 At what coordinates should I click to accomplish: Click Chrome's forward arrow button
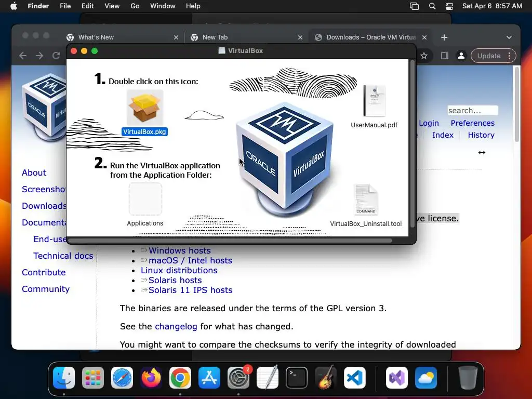[39, 56]
